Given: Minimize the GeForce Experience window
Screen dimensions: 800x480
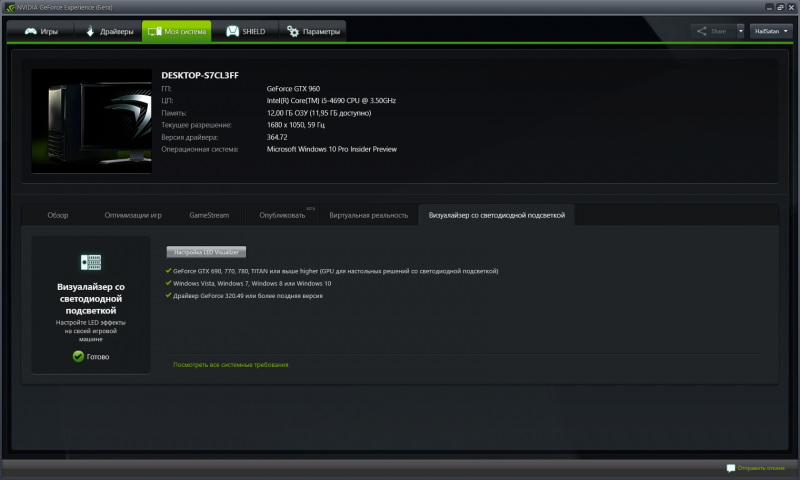Looking at the screenshot, I should [x=769, y=7].
